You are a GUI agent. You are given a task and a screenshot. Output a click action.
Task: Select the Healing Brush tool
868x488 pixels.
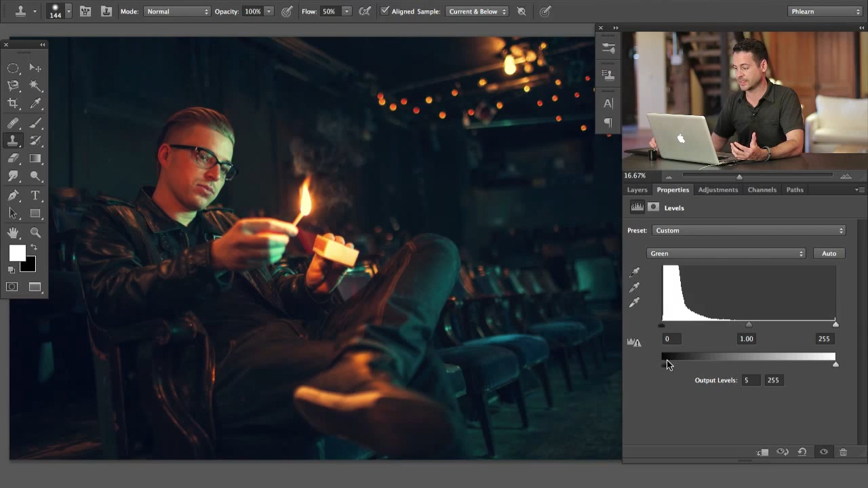click(x=13, y=123)
